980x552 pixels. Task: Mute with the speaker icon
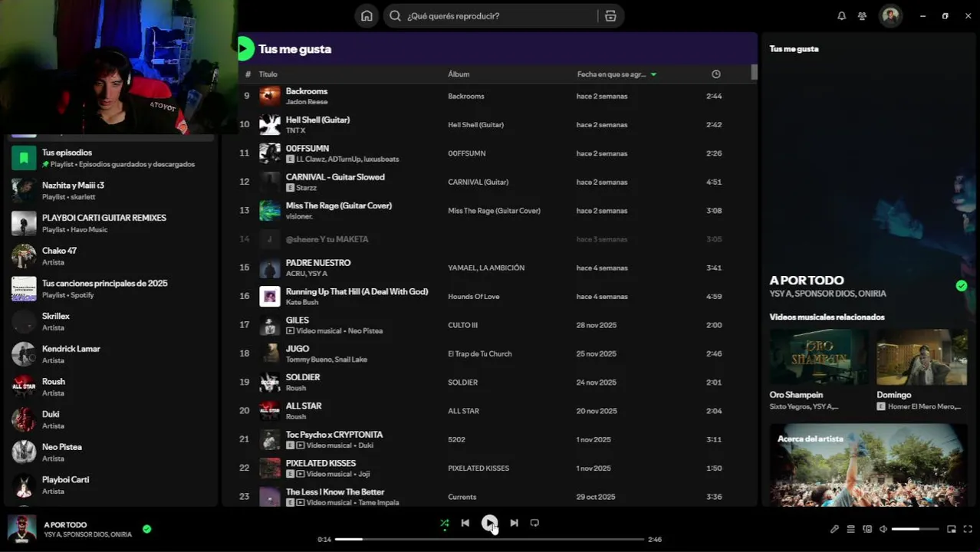pyautogui.click(x=883, y=529)
